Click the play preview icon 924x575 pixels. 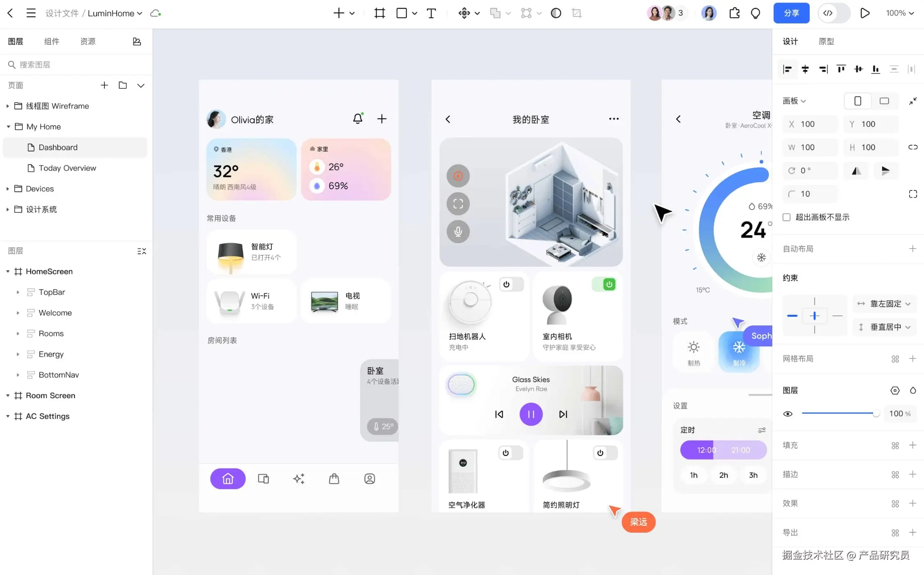(864, 13)
